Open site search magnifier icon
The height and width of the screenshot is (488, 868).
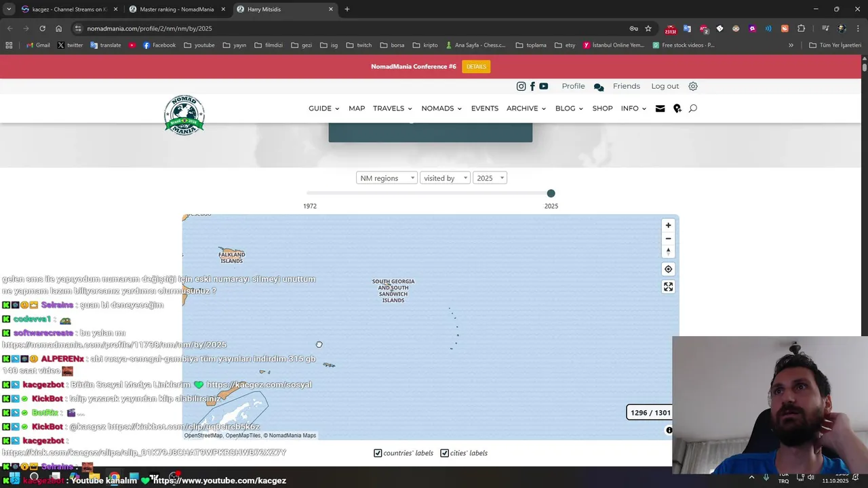coord(692,108)
